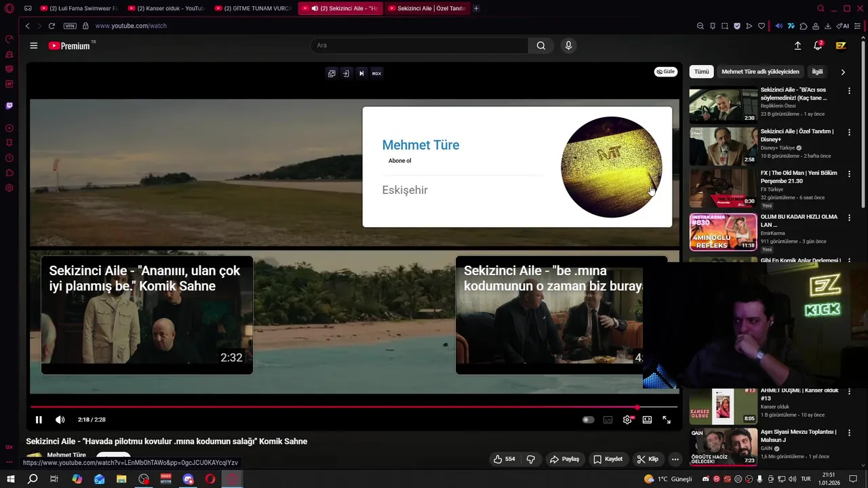Open the EZ account avatar menu
Screen dimensions: 868x488
(x=841, y=45)
